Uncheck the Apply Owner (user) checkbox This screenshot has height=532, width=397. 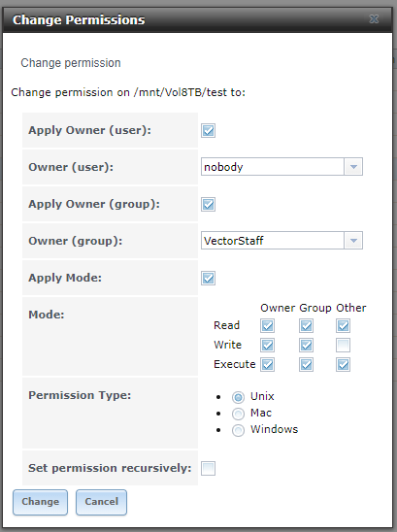coord(208,131)
